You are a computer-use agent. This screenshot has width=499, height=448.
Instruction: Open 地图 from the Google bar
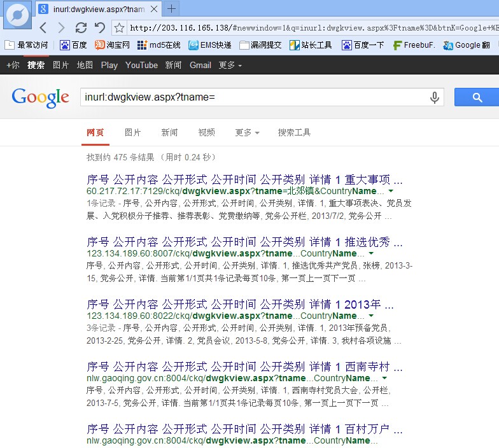pyautogui.click(x=85, y=65)
